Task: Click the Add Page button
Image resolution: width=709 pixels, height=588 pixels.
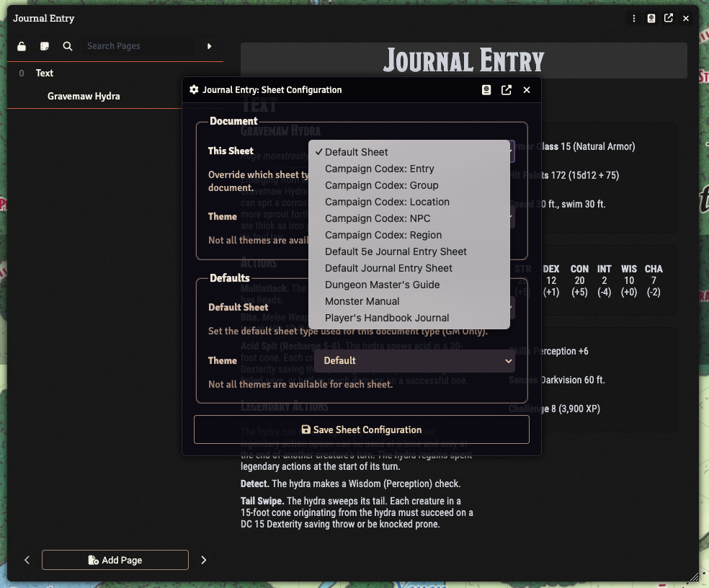Action: (x=115, y=560)
